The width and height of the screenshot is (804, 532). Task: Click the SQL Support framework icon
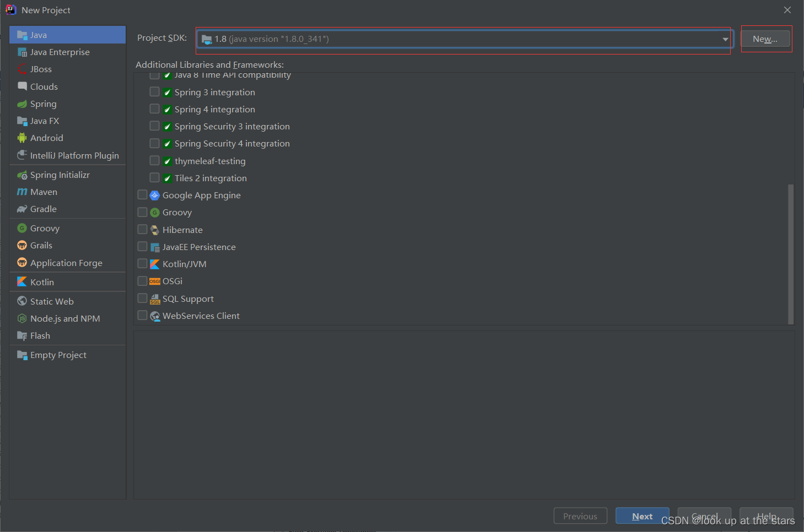[155, 298]
